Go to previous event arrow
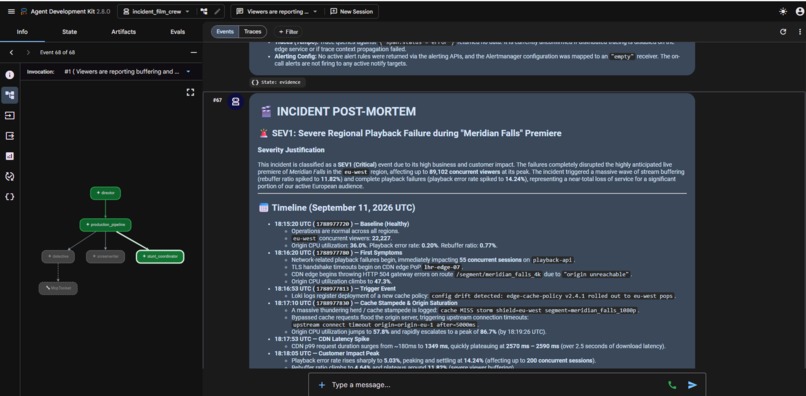This screenshot has height=396, width=806. tap(11, 52)
